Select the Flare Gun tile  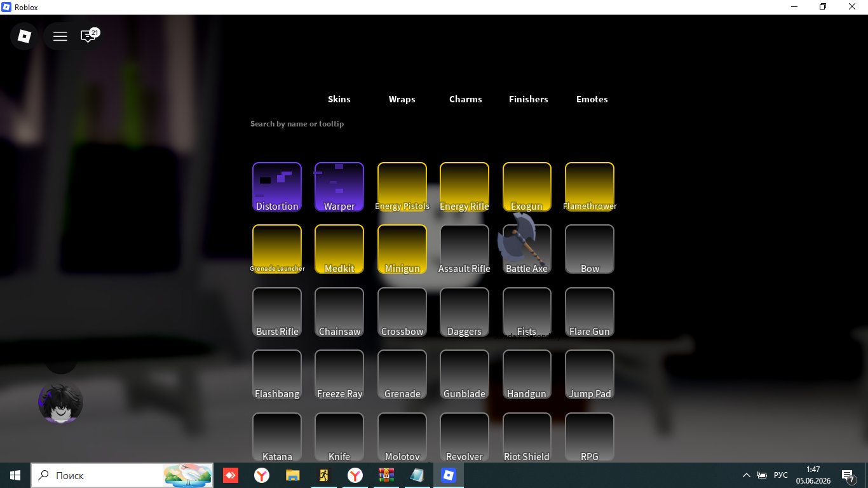coord(590,312)
